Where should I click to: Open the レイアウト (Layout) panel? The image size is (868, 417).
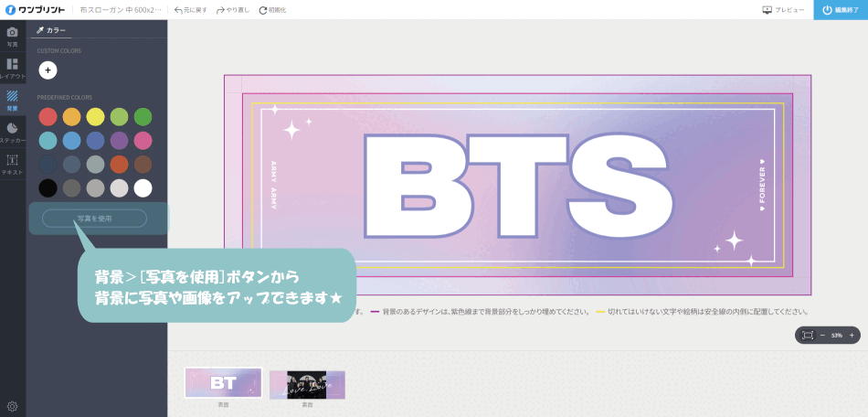point(12,69)
